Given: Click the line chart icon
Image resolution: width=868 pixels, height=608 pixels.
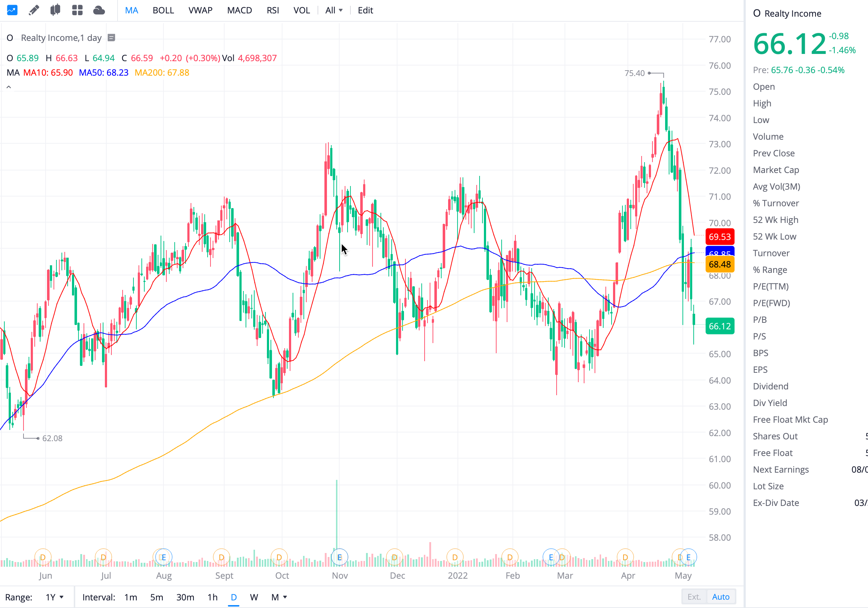Looking at the screenshot, I should [x=12, y=10].
